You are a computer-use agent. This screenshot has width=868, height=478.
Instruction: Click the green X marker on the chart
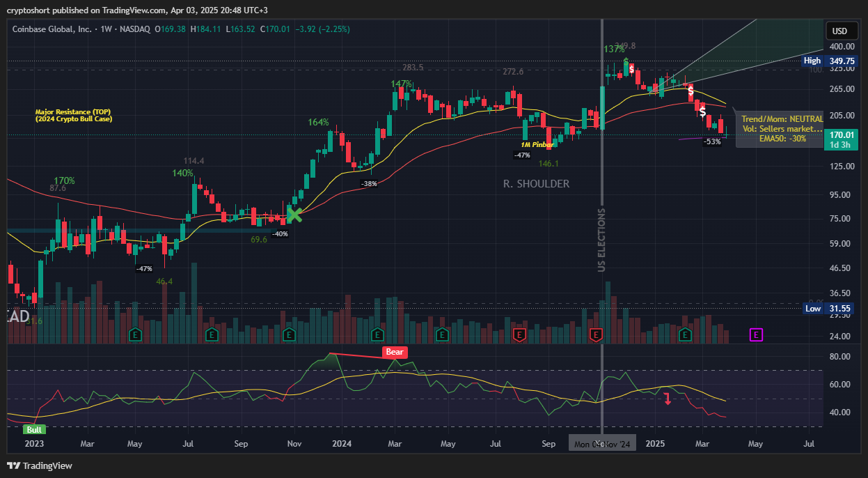pos(294,215)
